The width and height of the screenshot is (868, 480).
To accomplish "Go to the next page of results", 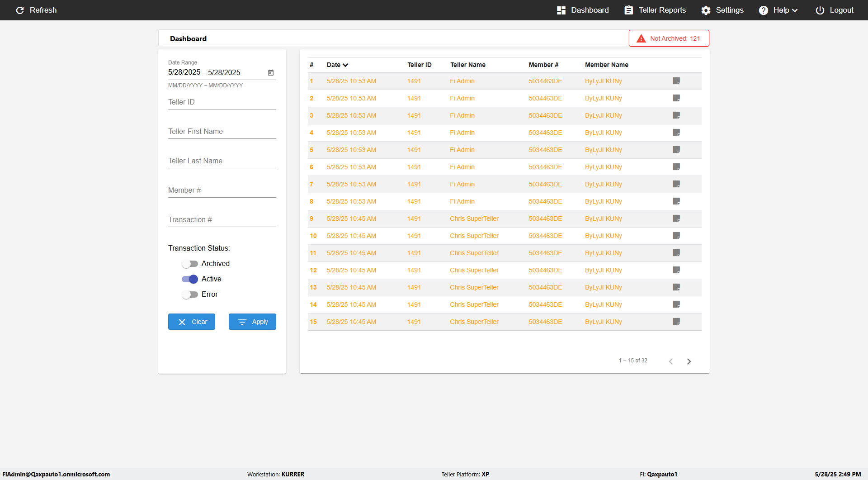I will coord(689,361).
